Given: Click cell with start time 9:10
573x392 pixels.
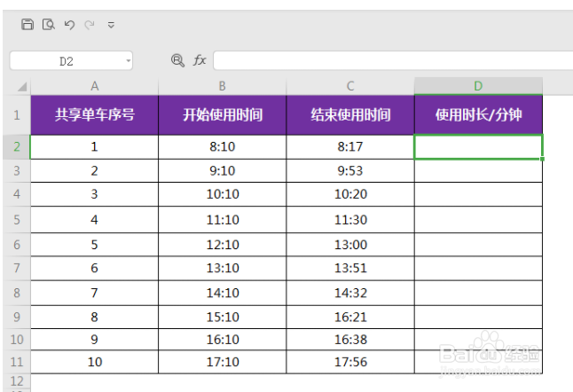Looking at the screenshot, I should click(222, 170).
